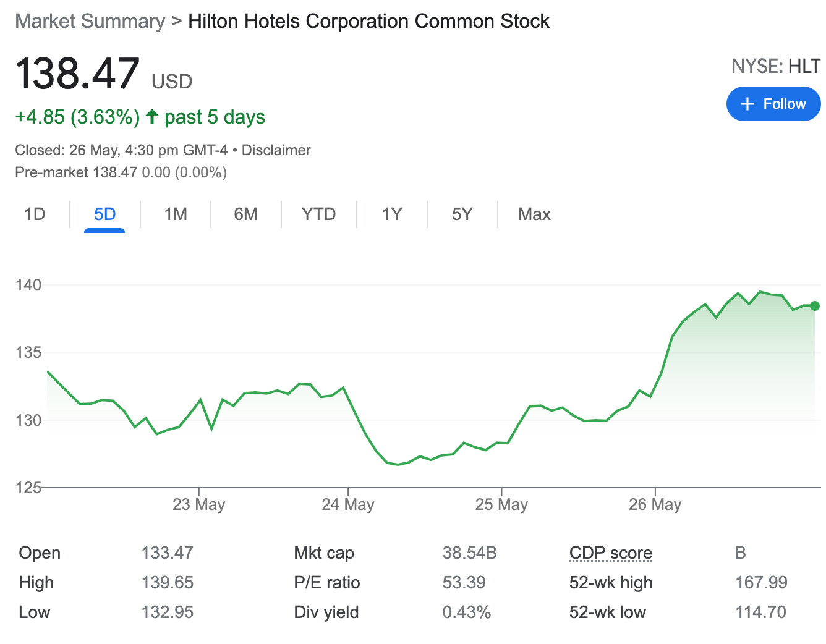Click the P/E ratio value 53.39

(x=464, y=582)
